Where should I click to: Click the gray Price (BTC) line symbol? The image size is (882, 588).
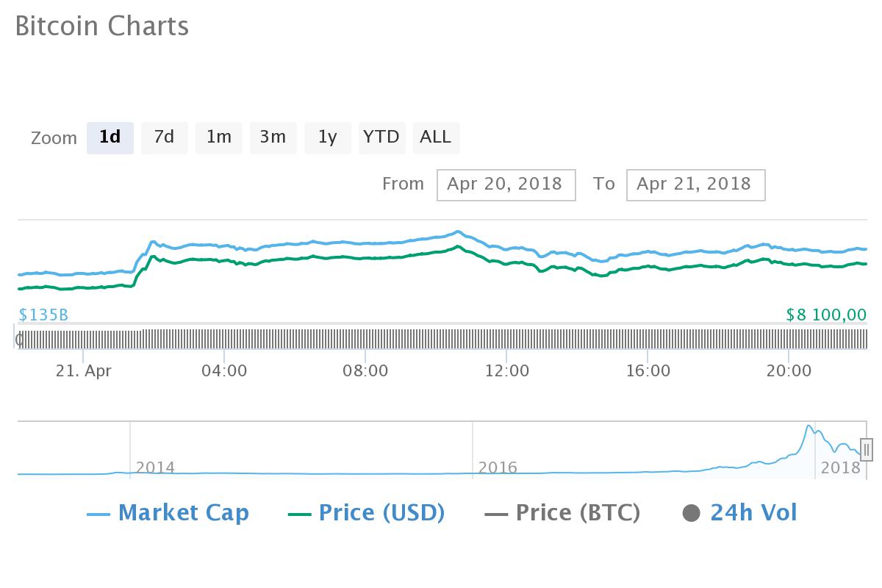point(497,512)
